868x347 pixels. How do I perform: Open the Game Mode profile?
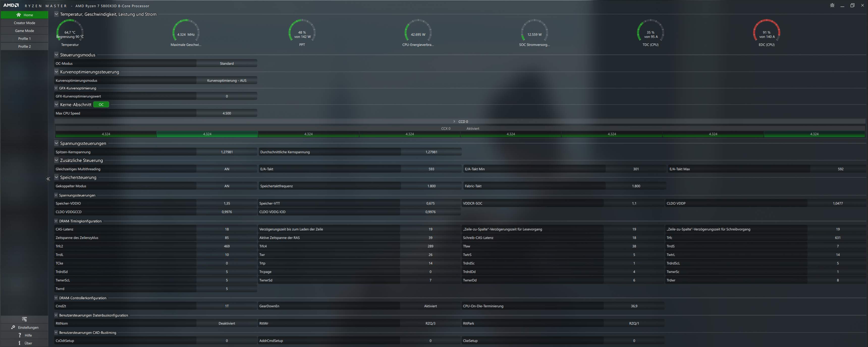(x=24, y=31)
